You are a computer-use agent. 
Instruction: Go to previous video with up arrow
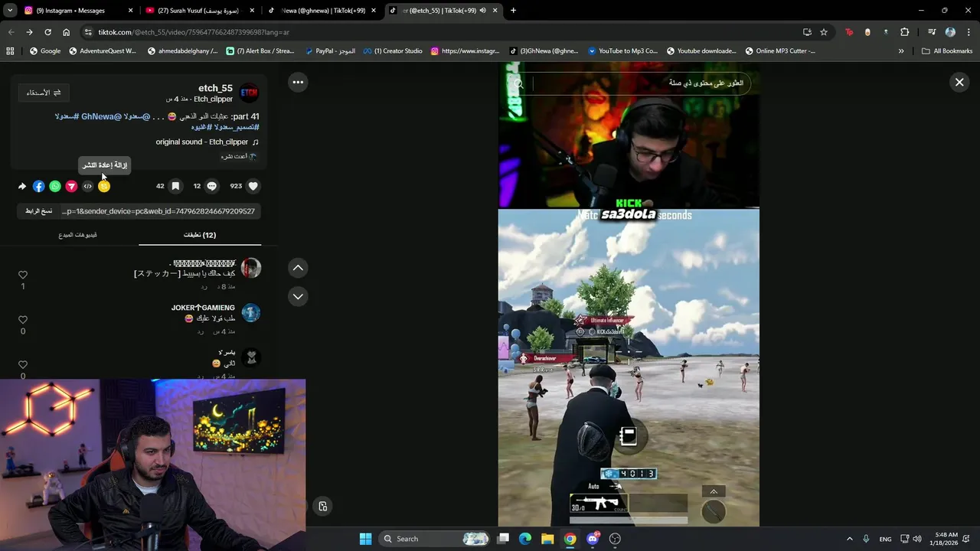tap(298, 267)
